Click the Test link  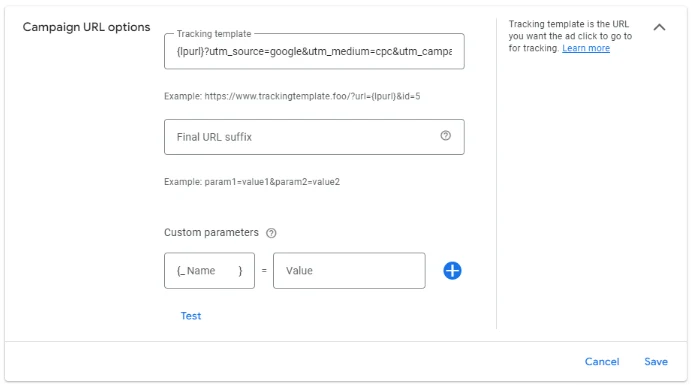point(191,316)
